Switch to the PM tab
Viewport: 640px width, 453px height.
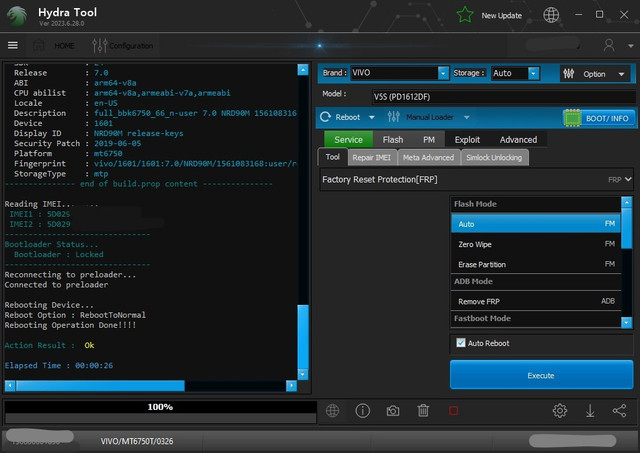click(429, 140)
